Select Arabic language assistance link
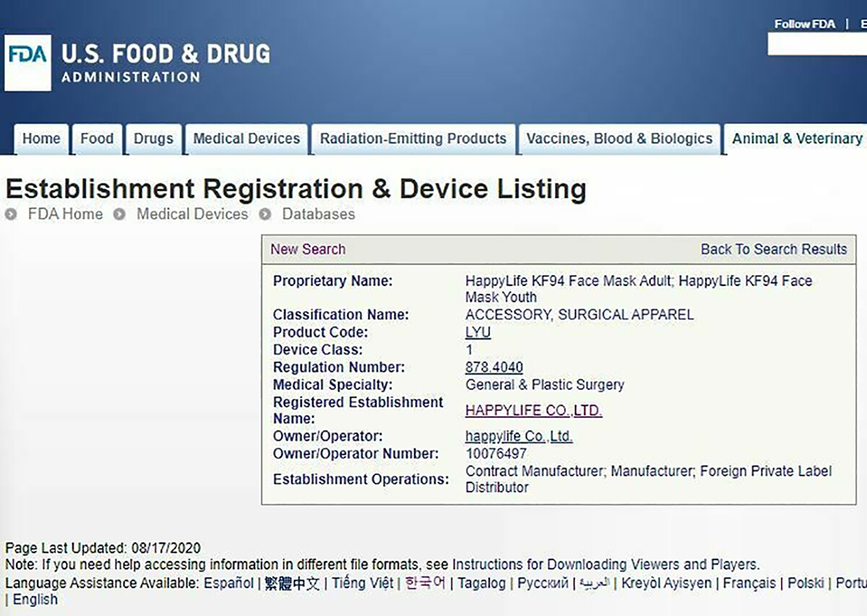The image size is (867, 616). click(x=595, y=584)
